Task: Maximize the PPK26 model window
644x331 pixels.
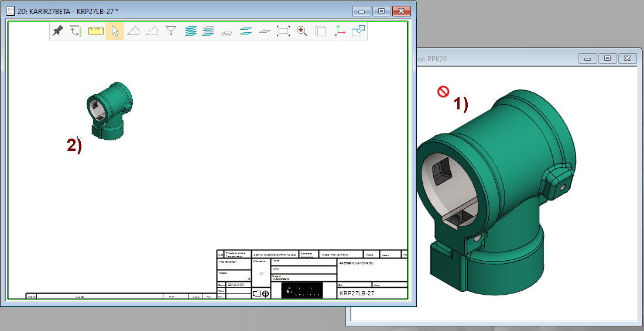Action: click(607, 58)
